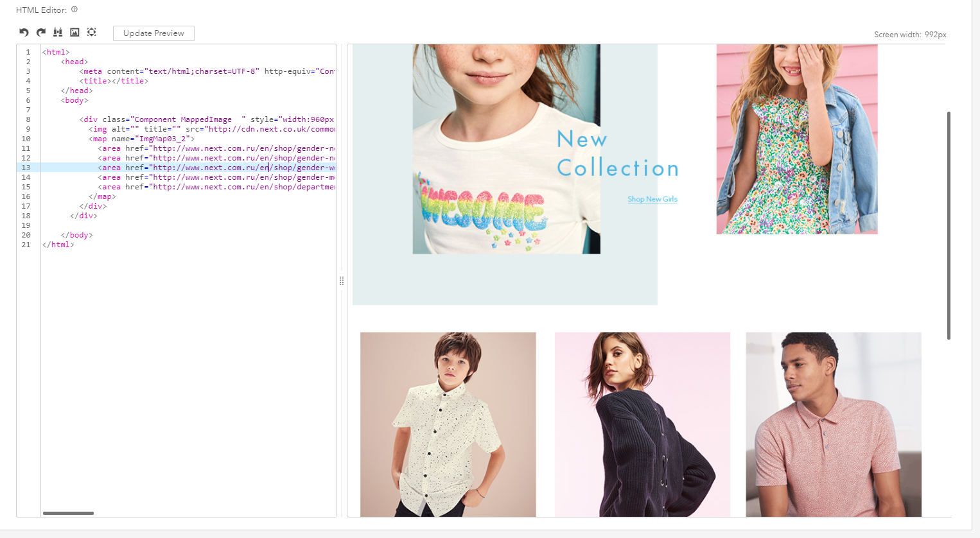The width and height of the screenshot is (980, 538).
Task: Place cursor on the opening <head> tag line
Action: click(x=74, y=62)
